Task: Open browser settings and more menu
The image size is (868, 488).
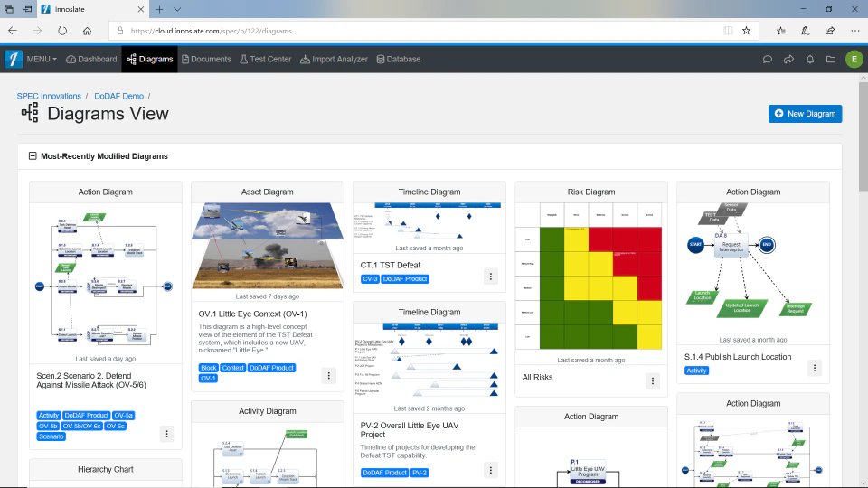Action: click(x=855, y=31)
